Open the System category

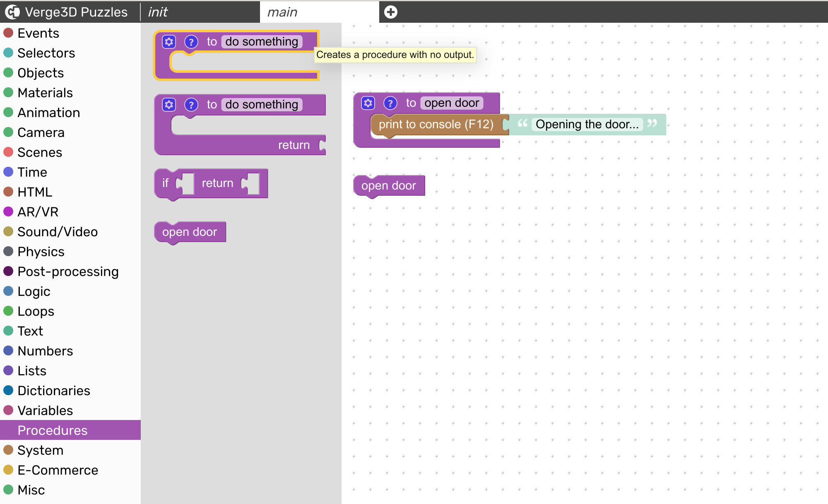(x=40, y=450)
